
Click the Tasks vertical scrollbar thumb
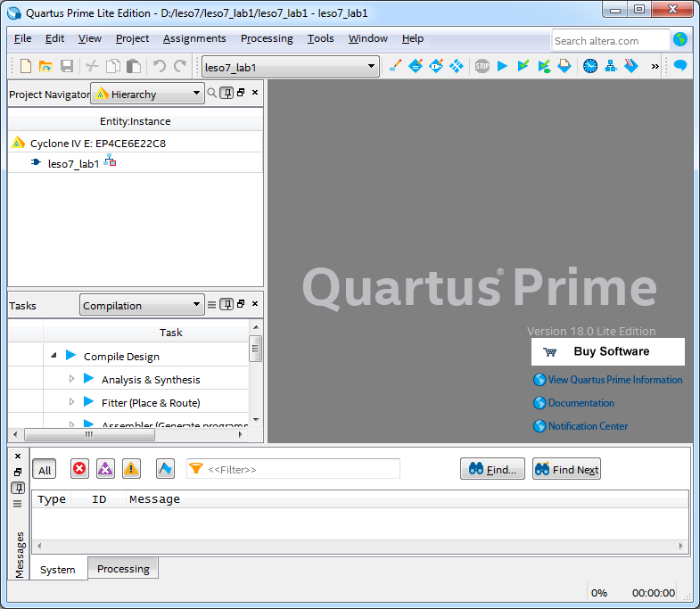(x=255, y=349)
